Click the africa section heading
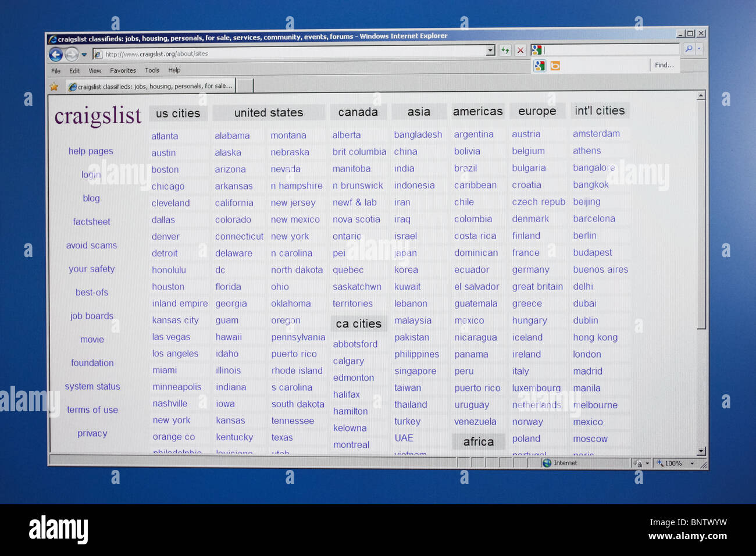756x556 pixels. [479, 441]
